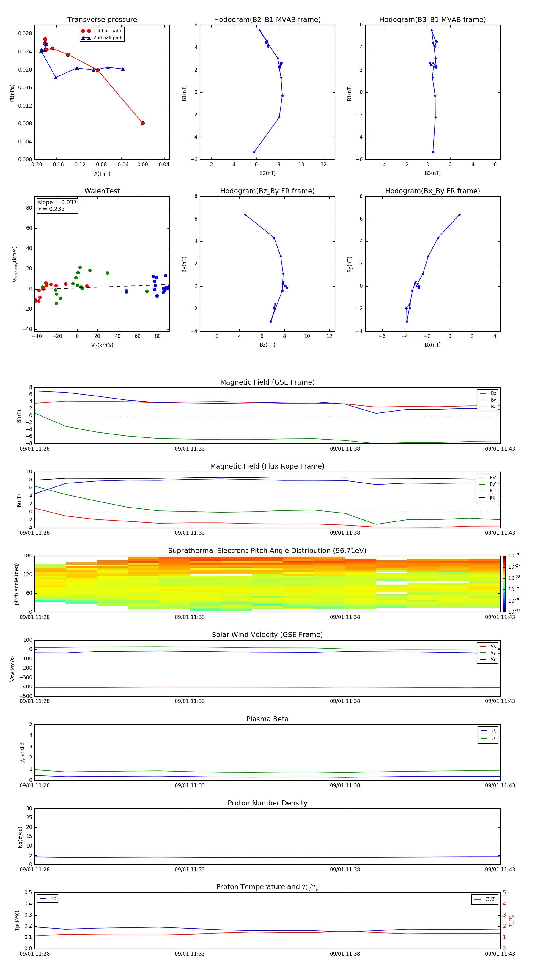Click the "V_A(km/s)" x-axis label
The image size is (535, 980).
tap(102, 345)
